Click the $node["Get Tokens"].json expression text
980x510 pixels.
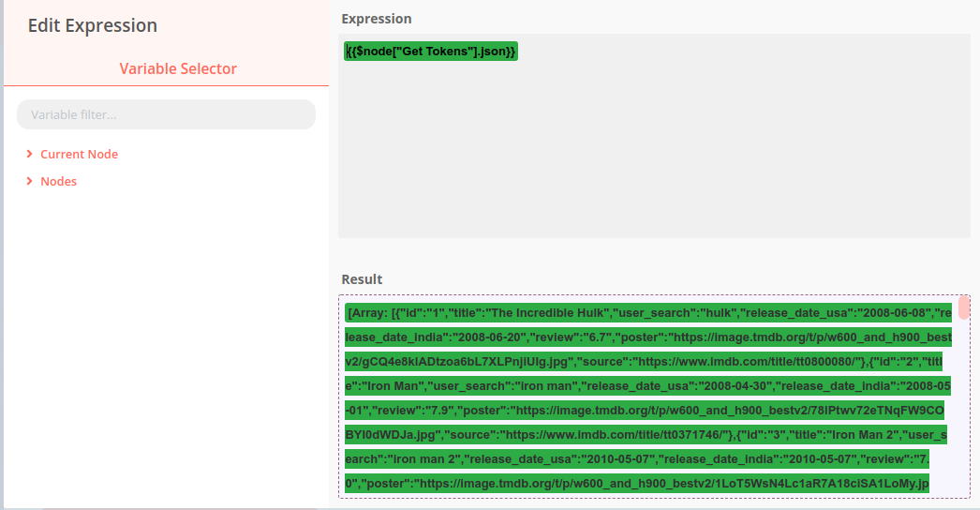point(430,52)
